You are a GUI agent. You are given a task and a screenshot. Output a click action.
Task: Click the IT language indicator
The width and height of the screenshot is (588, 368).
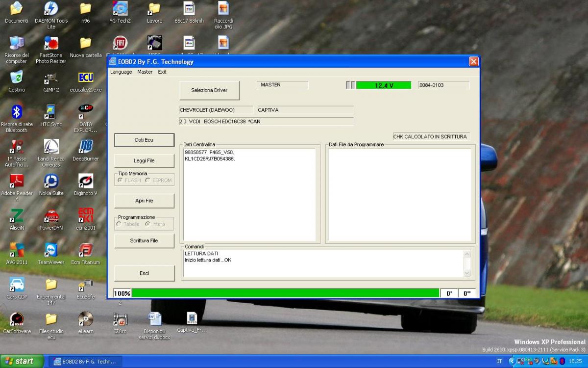tap(499, 361)
